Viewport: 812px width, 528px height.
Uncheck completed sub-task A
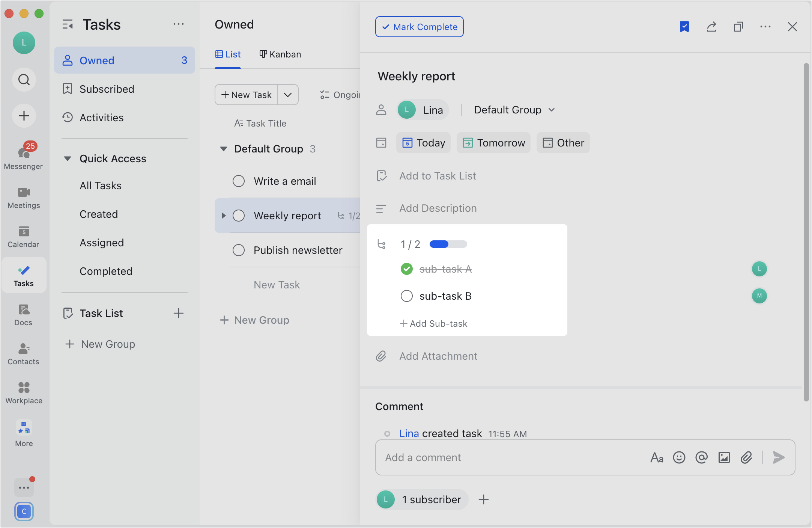[x=407, y=269]
